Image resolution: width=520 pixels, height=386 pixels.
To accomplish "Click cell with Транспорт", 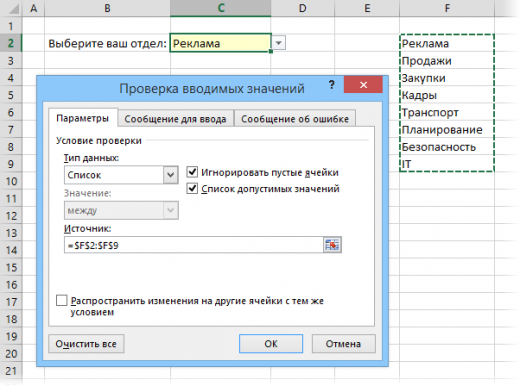I will pyautogui.click(x=447, y=112).
